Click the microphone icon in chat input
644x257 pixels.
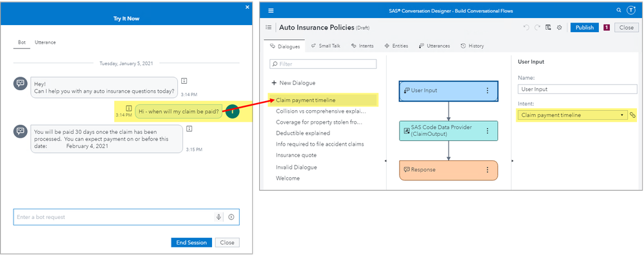click(x=219, y=217)
